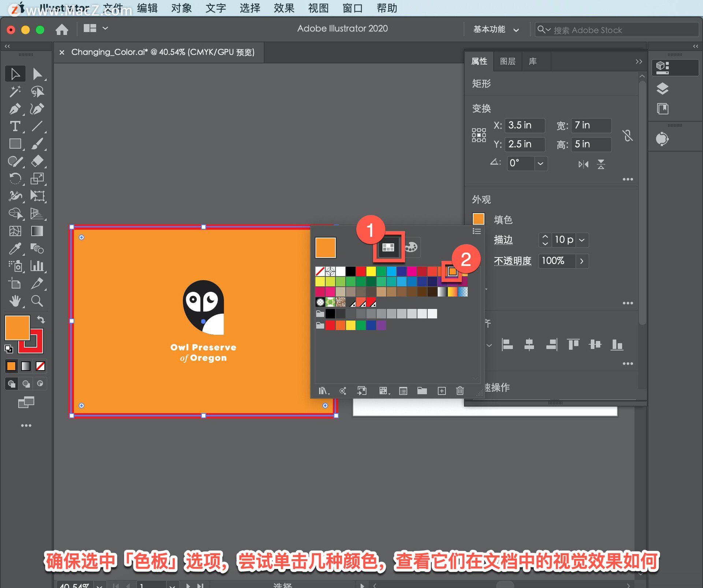Image resolution: width=703 pixels, height=588 pixels.
Task: Select the Type tool
Action: [x=15, y=126]
